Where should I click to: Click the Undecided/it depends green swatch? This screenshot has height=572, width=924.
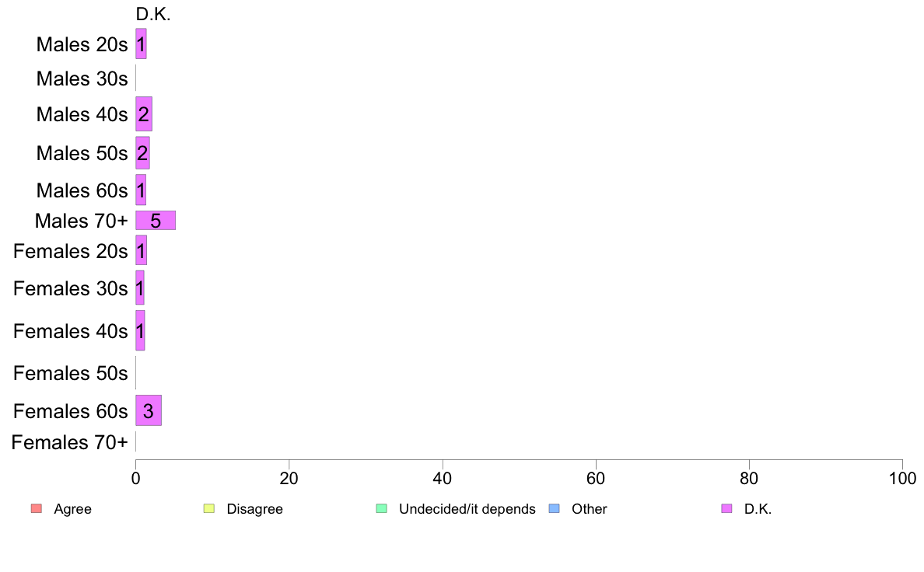coord(381,508)
